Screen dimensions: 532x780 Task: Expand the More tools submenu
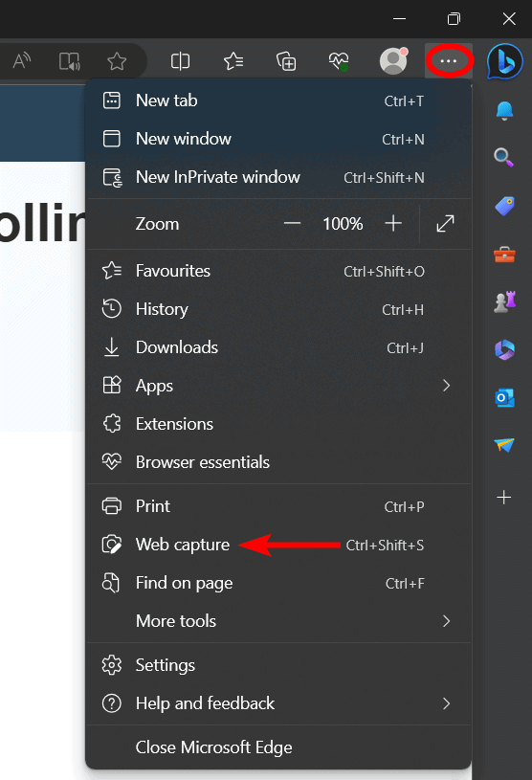tap(278, 621)
